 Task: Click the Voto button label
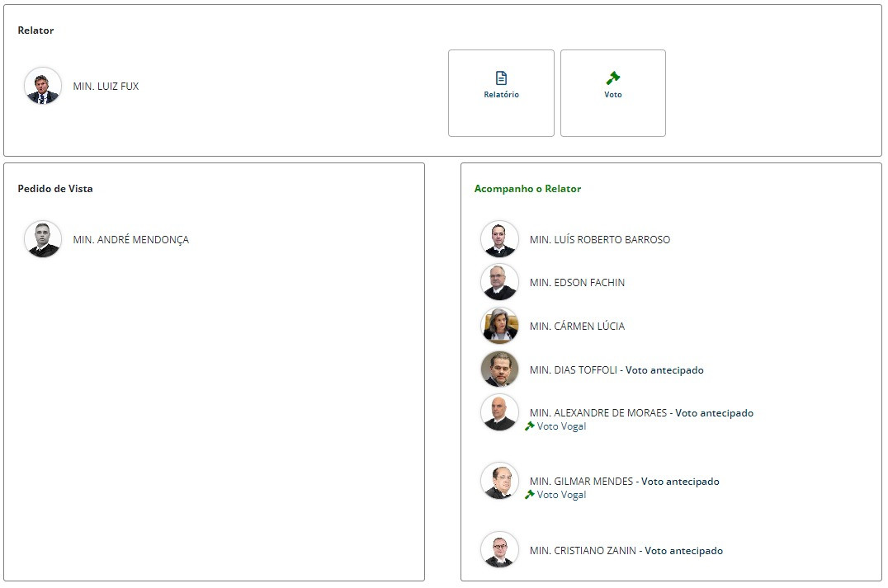613,95
